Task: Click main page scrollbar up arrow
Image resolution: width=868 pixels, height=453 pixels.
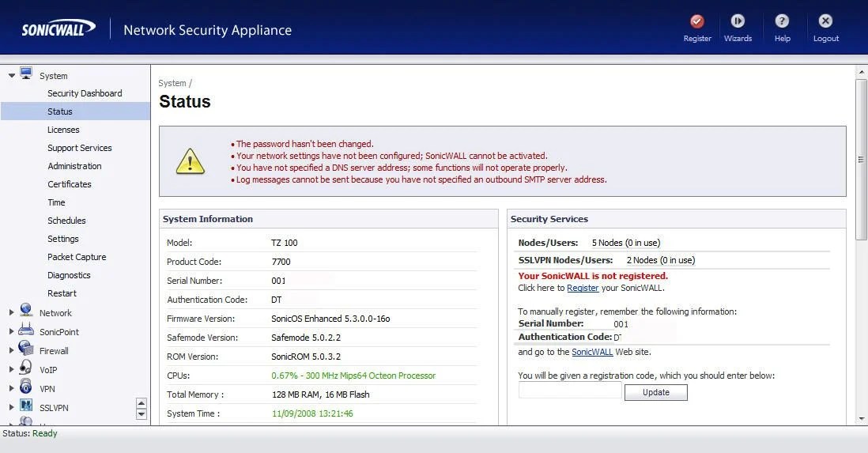Action: pos(862,72)
